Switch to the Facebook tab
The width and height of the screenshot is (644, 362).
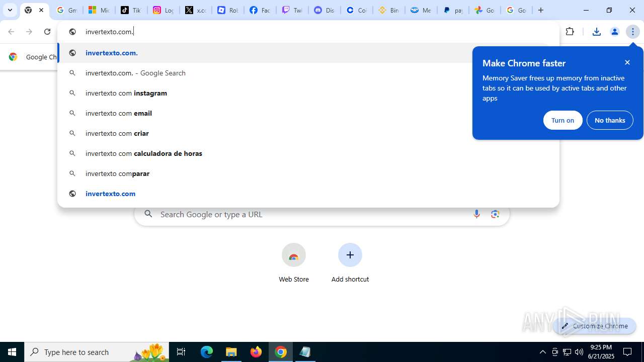coord(260,10)
